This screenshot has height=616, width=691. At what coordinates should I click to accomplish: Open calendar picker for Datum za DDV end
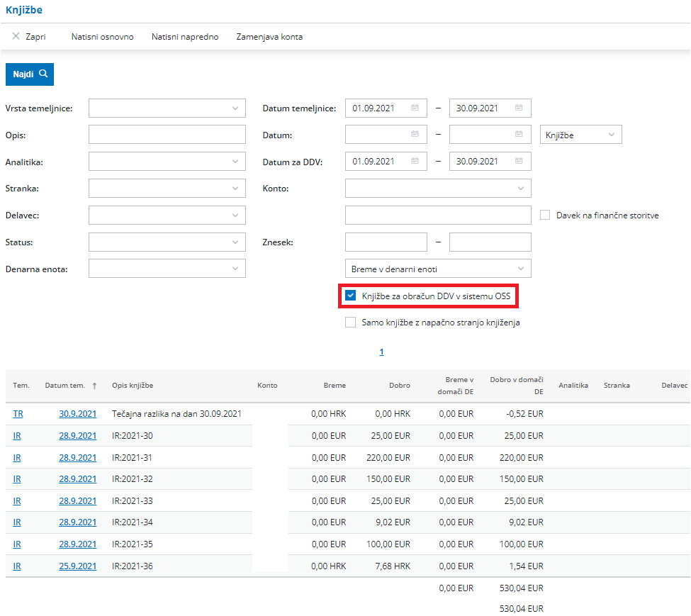coord(519,162)
